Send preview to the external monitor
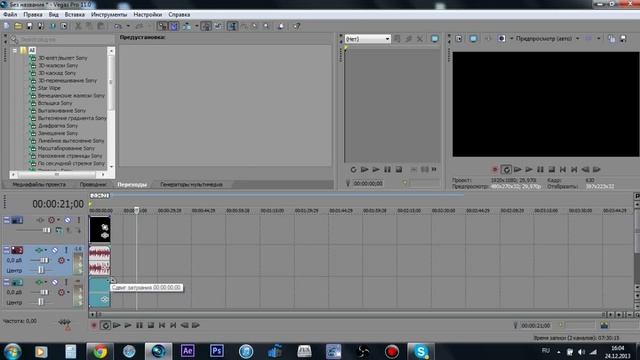 [473, 39]
